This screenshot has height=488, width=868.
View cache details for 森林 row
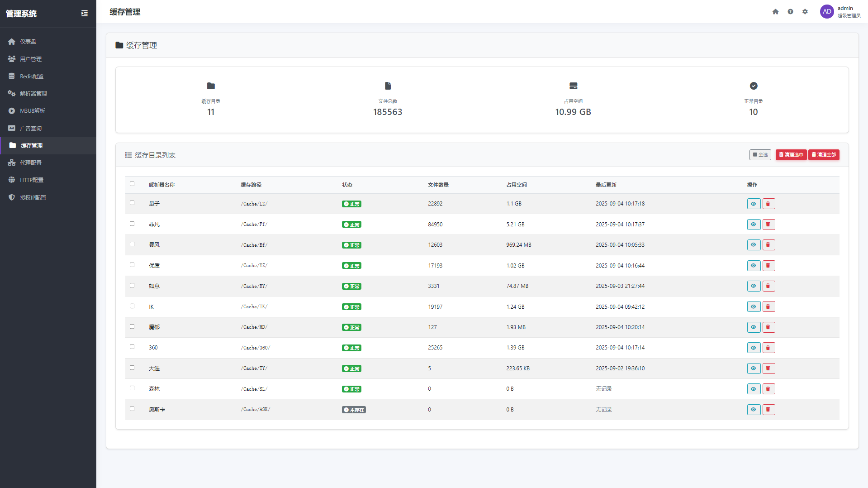point(754,389)
